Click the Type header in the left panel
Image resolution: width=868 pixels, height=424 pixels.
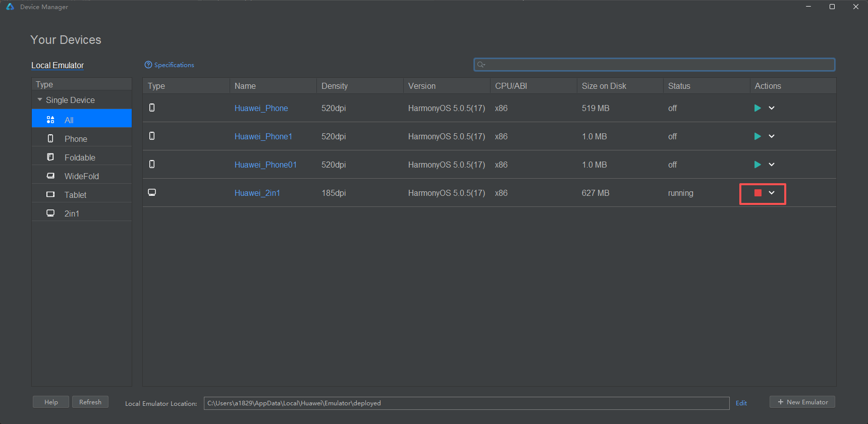[x=82, y=84]
